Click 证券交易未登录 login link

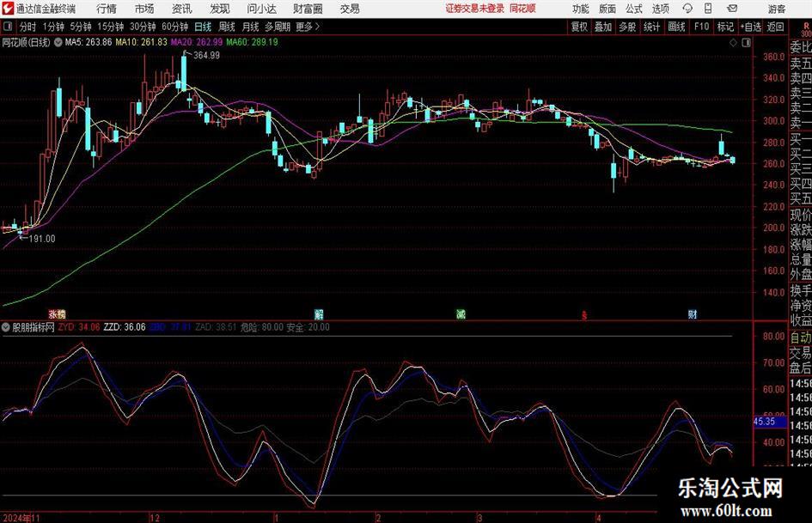click(474, 9)
